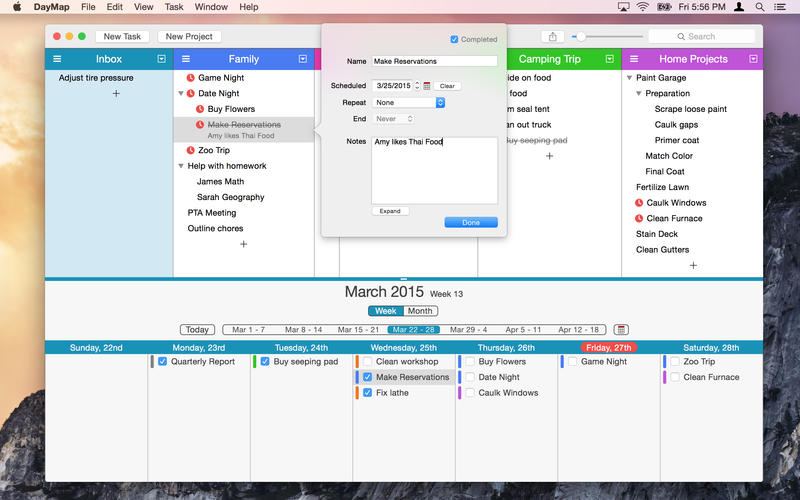The height and width of the screenshot is (500, 800).
Task: Check the Date Night checkbox on Thursday
Action: [470, 377]
